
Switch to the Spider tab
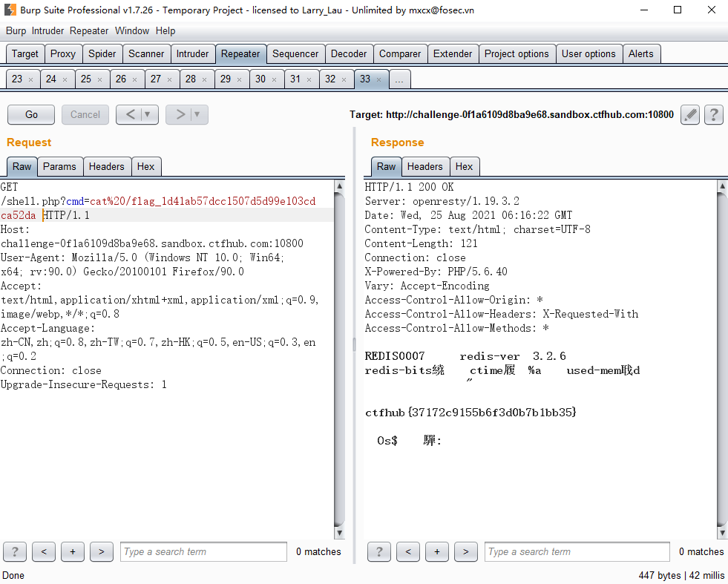tap(102, 54)
